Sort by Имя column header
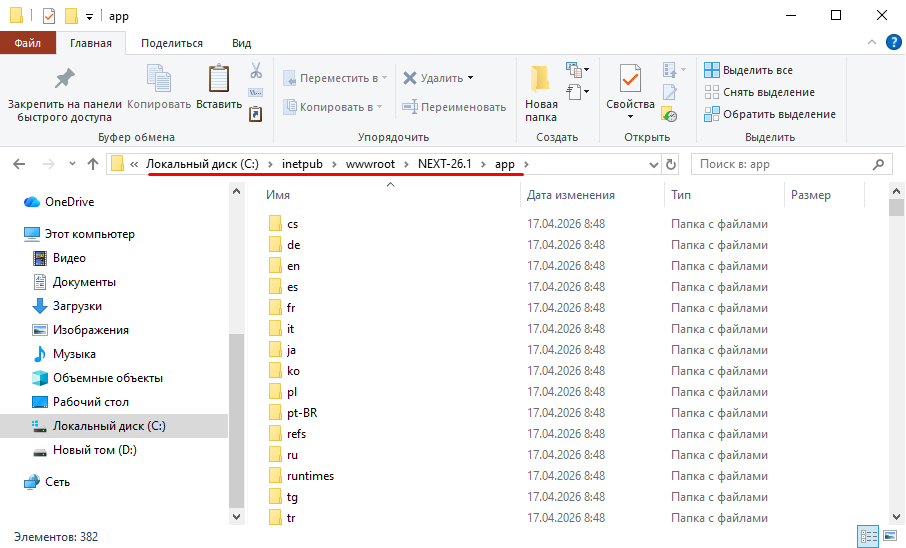This screenshot has width=906, height=548. (278, 195)
